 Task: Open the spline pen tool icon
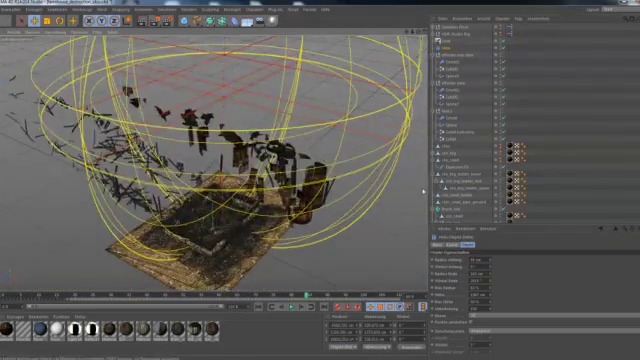pos(197,21)
